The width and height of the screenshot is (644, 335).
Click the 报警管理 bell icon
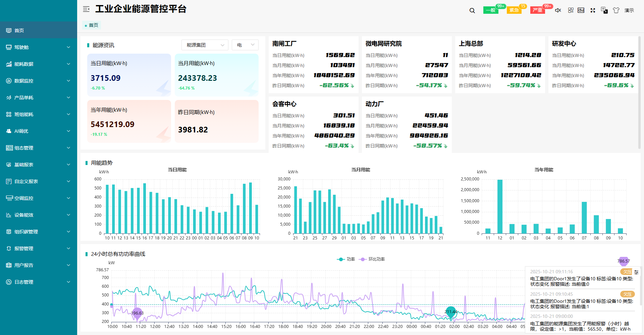tap(9, 248)
